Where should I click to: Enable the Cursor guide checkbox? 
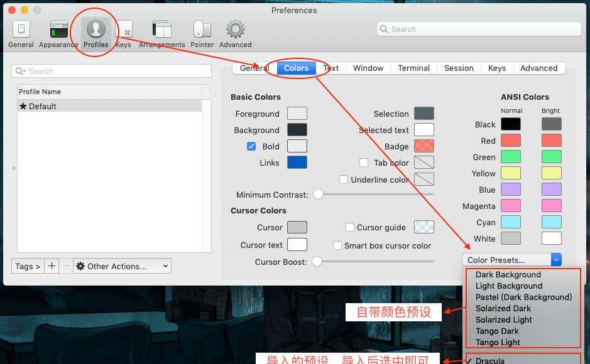pyautogui.click(x=349, y=227)
